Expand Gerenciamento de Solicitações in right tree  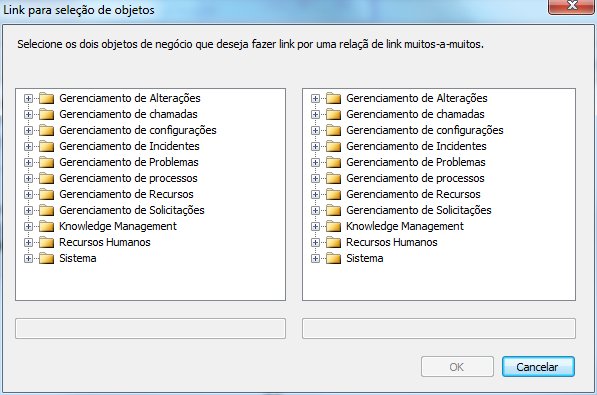(x=315, y=210)
